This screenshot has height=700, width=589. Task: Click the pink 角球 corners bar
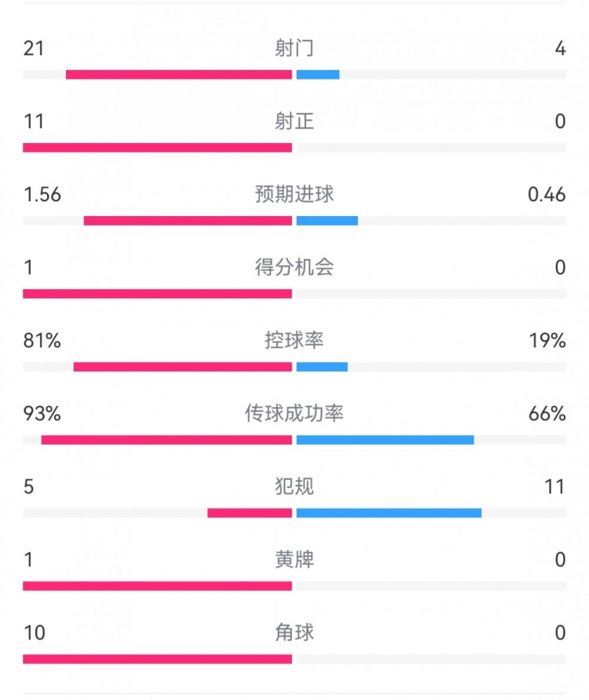157,659
